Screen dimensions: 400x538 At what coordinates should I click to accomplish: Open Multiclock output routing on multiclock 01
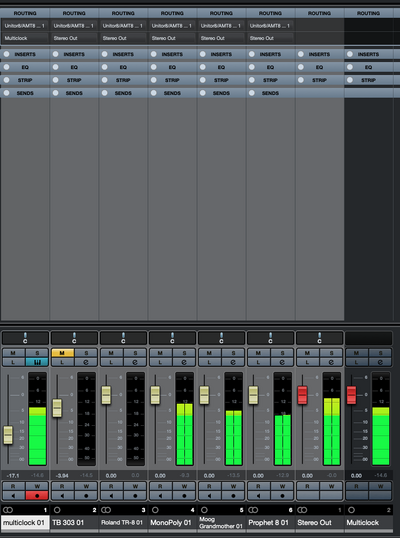pos(25,38)
